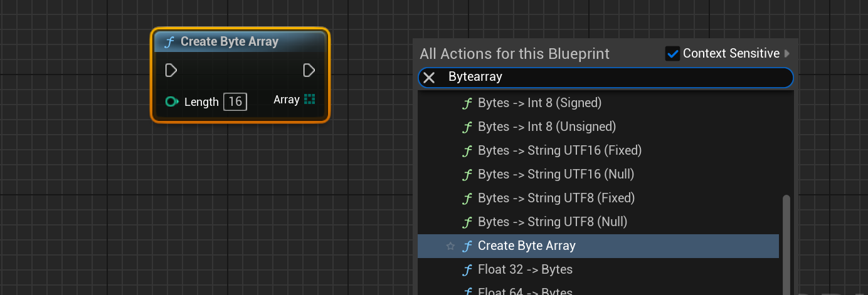Screen dimensions: 868x295
Task: Select Bytes -> Int 8 (Unsigned) action
Action: point(546,127)
